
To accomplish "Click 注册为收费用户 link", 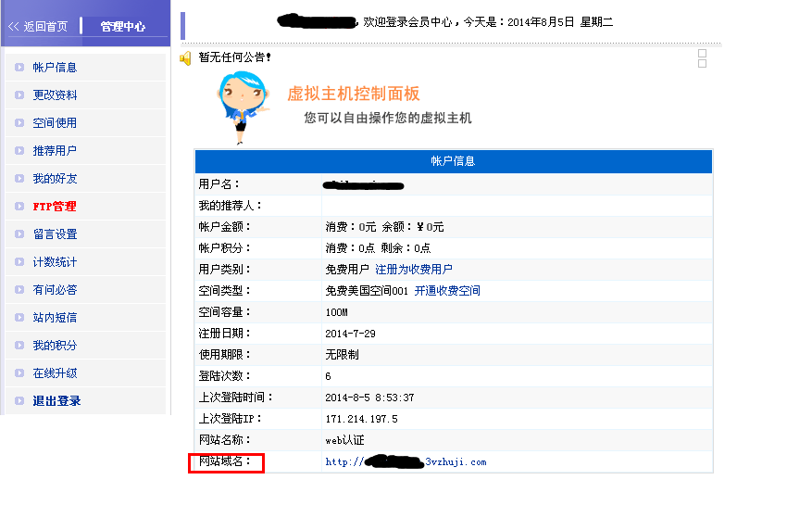I will pyautogui.click(x=413, y=270).
